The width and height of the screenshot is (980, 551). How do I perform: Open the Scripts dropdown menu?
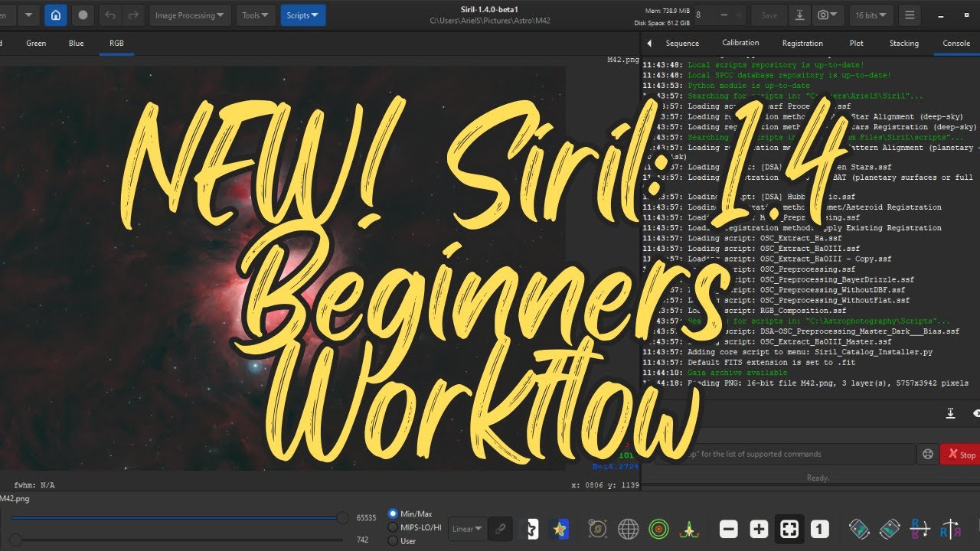[302, 15]
